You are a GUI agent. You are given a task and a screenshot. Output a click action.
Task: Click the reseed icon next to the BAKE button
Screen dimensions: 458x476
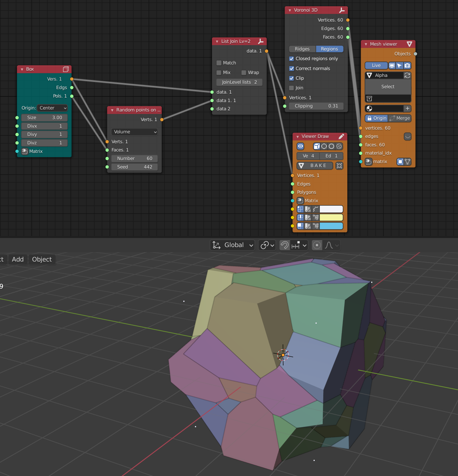[x=339, y=166]
